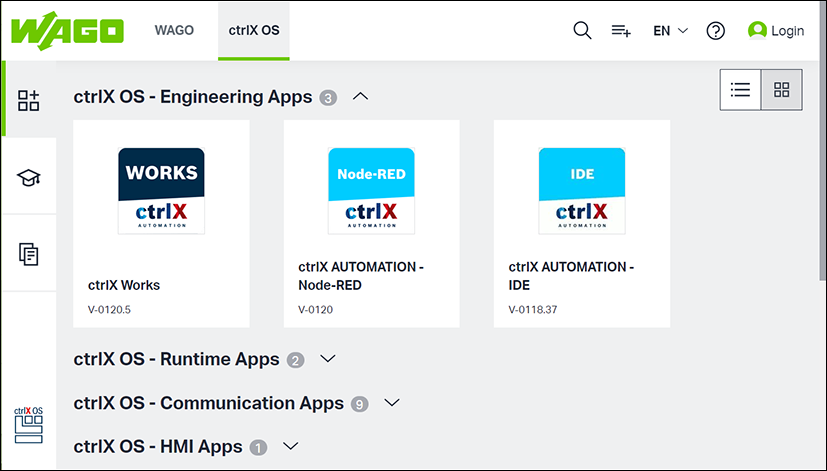The image size is (827, 471).
Task: Open the Node-RED app tile image
Action: coord(371,191)
